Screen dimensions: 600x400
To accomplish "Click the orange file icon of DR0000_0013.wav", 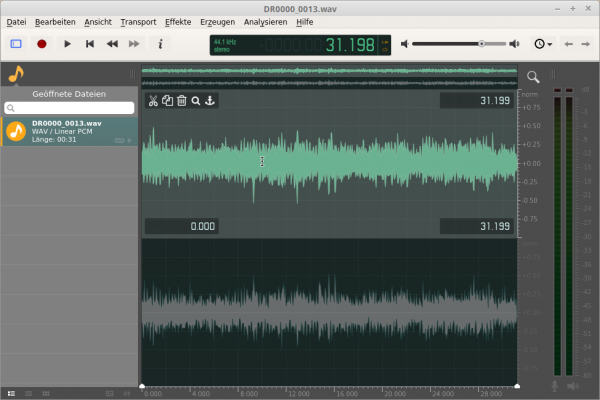I will click(16, 131).
